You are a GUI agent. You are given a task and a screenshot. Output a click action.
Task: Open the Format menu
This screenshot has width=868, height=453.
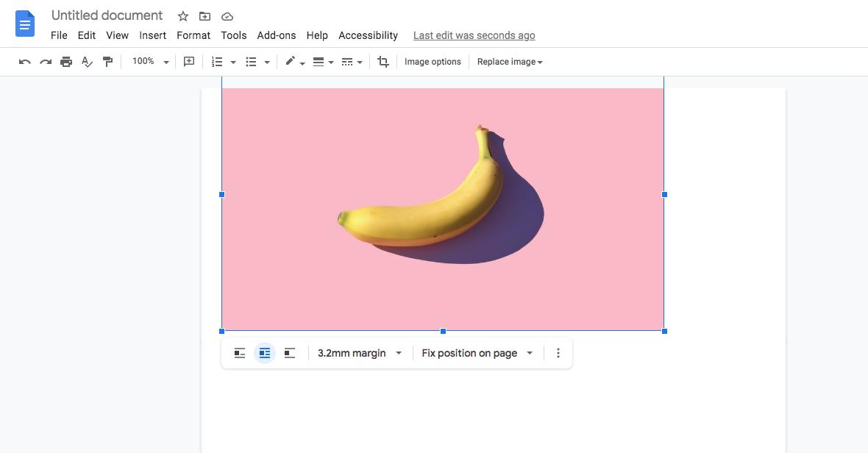193,35
